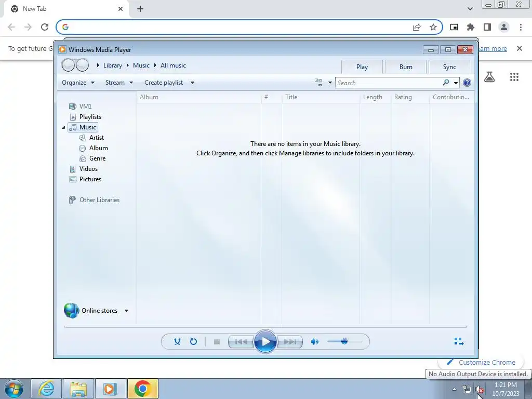The height and width of the screenshot is (399, 532).
Task: Click the Stop playback button
Action: [x=217, y=342]
